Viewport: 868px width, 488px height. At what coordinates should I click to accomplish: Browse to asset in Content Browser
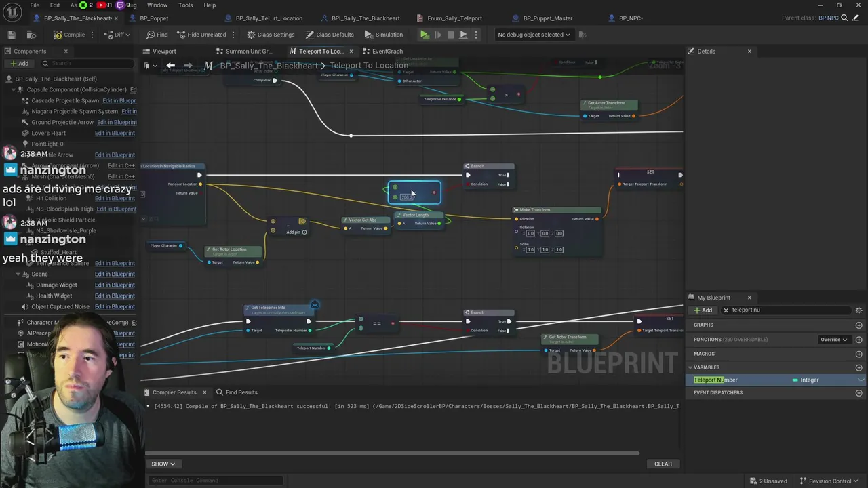pos(31,35)
